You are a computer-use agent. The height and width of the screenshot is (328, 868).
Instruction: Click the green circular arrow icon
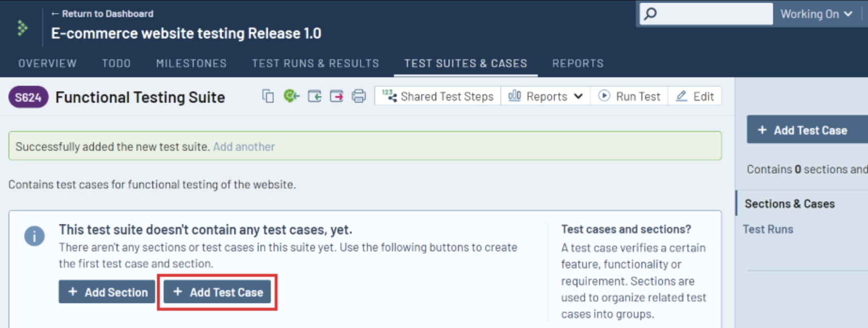(291, 96)
